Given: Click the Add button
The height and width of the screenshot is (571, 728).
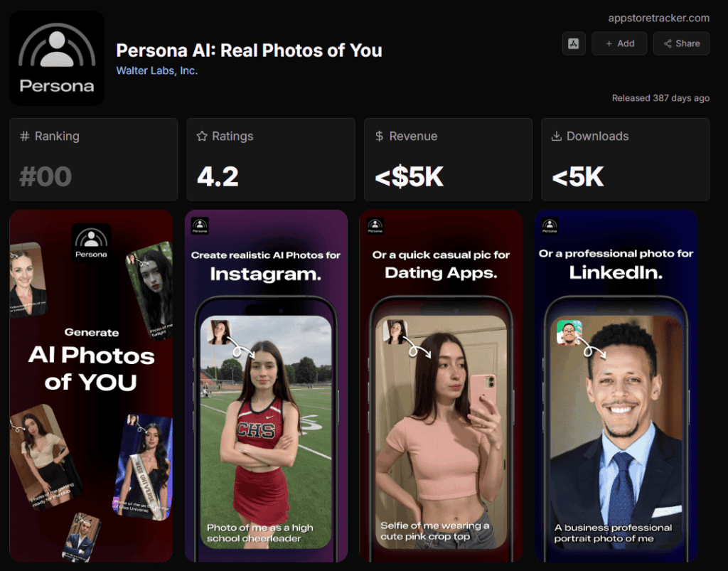Looking at the screenshot, I should click(x=619, y=43).
